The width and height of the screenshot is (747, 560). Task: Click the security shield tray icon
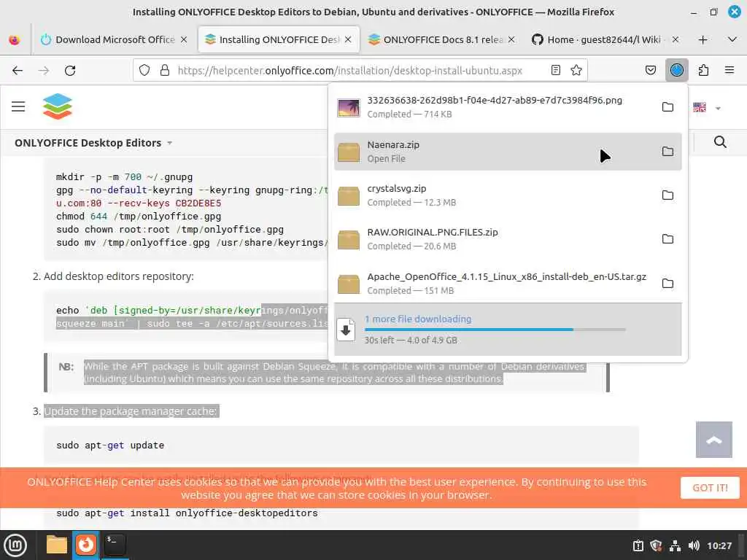(x=656, y=545)
